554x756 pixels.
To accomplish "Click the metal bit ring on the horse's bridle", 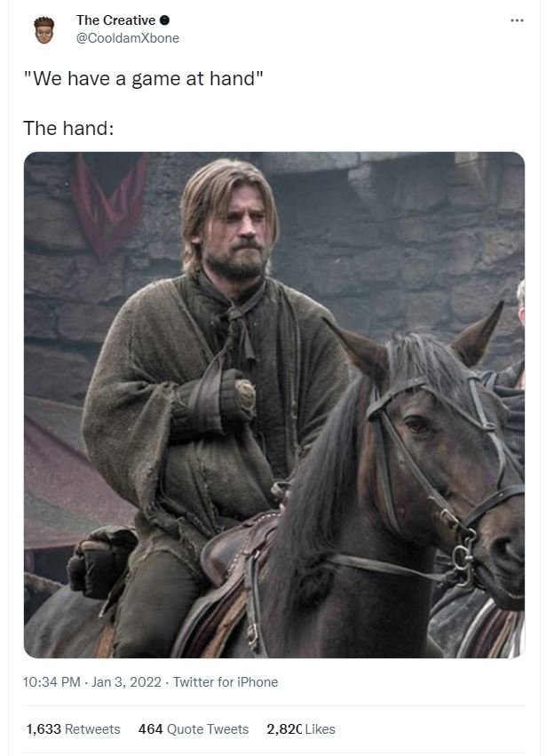I will (x=463, y=560).
